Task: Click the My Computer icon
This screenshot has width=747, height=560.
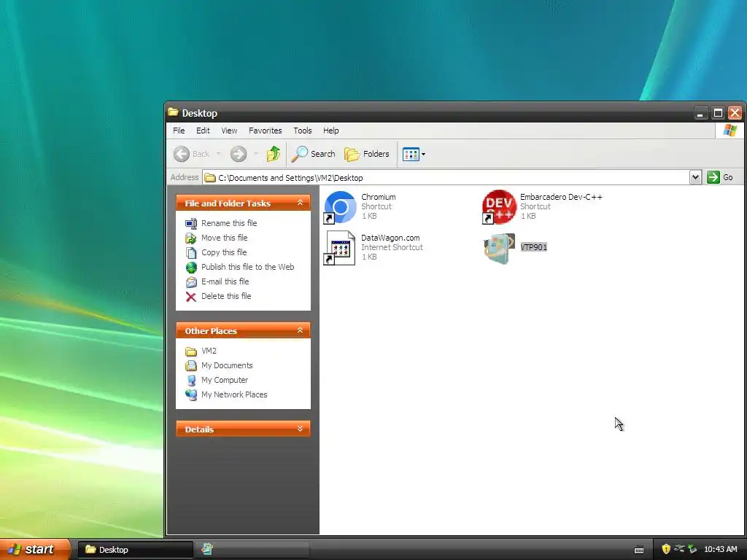Action: tap(191, 381)
